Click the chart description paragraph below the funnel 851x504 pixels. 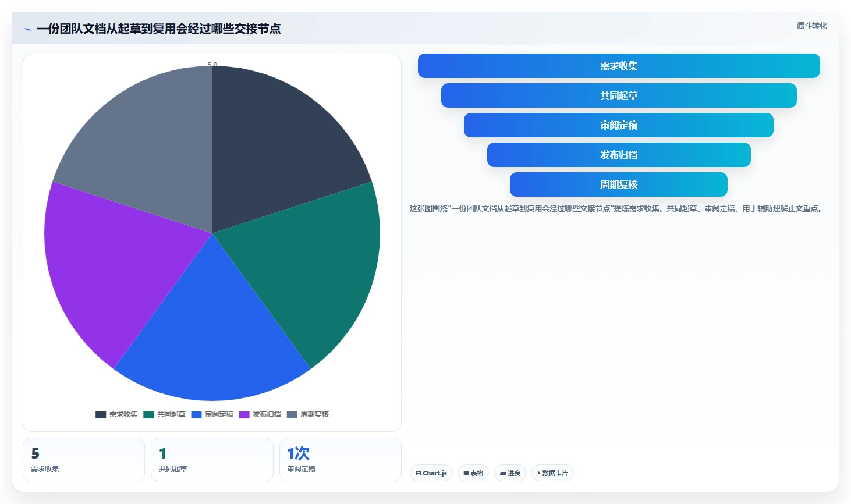pos(617,208)
